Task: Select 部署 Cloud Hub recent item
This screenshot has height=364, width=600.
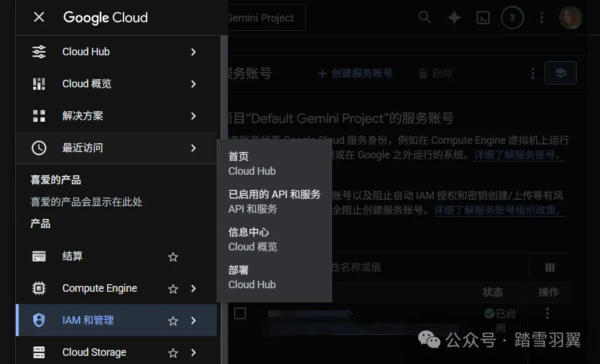Action: coord(274,277)
